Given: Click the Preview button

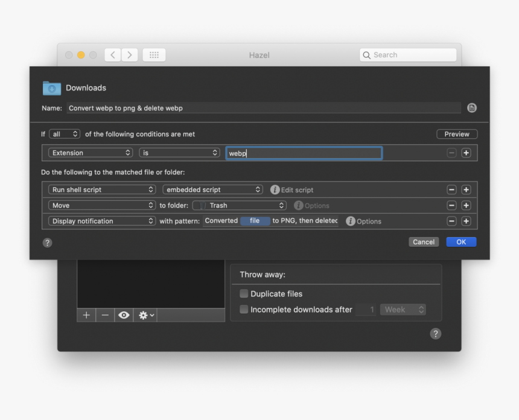Looking at the screenshot, I should pyautogui.click(x=457, y=134).
